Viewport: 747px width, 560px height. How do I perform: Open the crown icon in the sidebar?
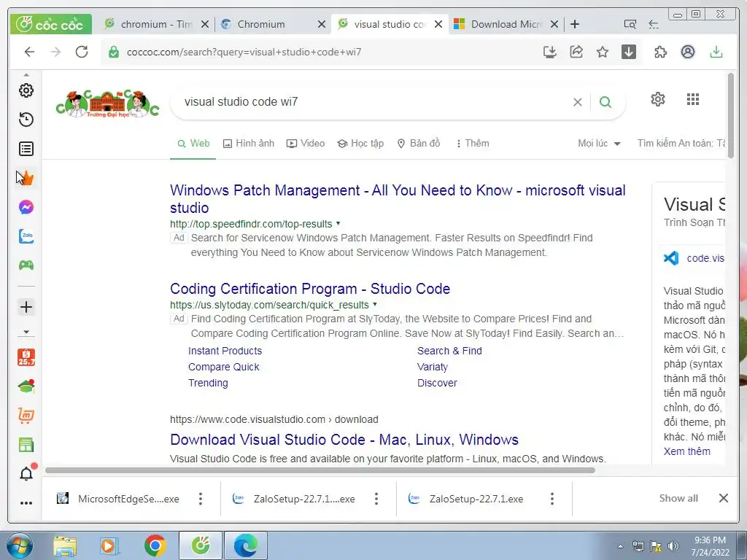[26, 178]
